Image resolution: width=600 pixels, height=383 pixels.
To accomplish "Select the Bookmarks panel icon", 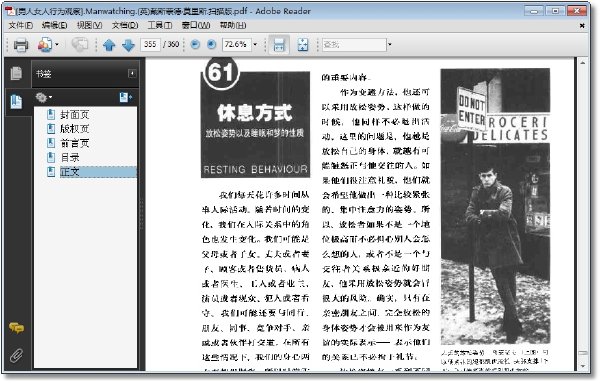I will [16, 102].
